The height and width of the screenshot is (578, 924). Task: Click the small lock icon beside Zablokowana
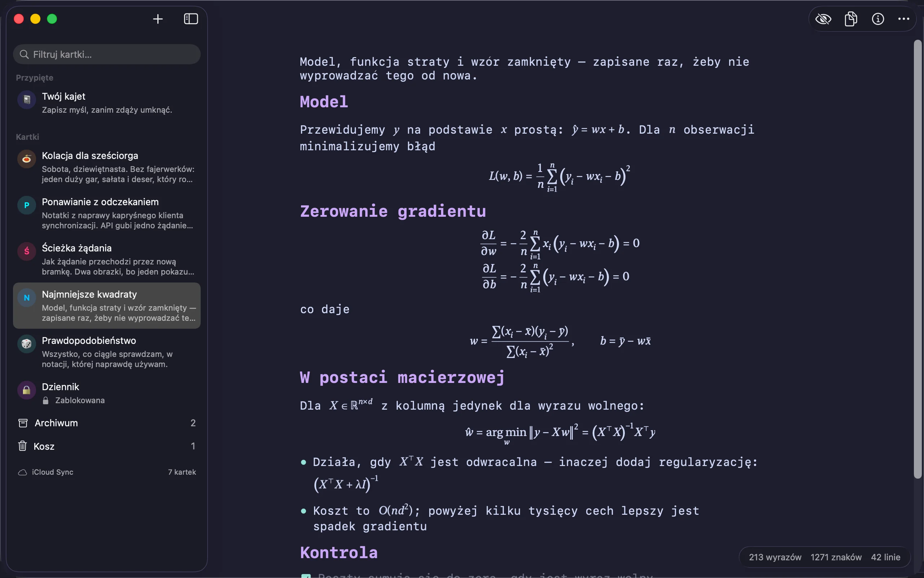pos(45,400)
